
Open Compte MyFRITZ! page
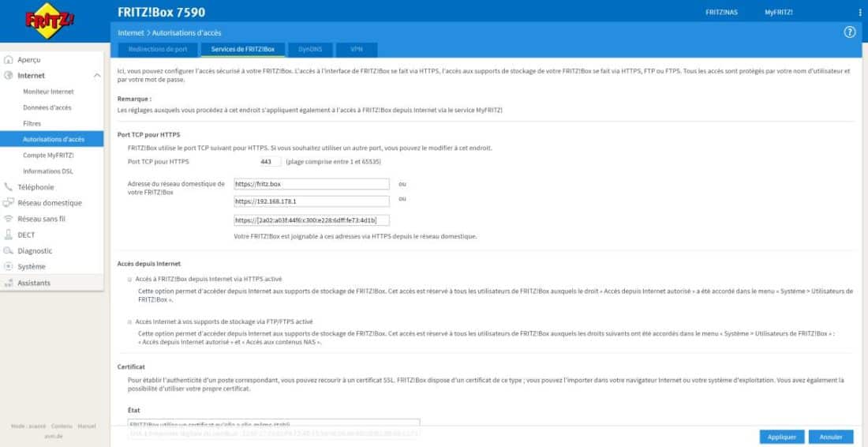pyautogui.click(x=48, y=155)
